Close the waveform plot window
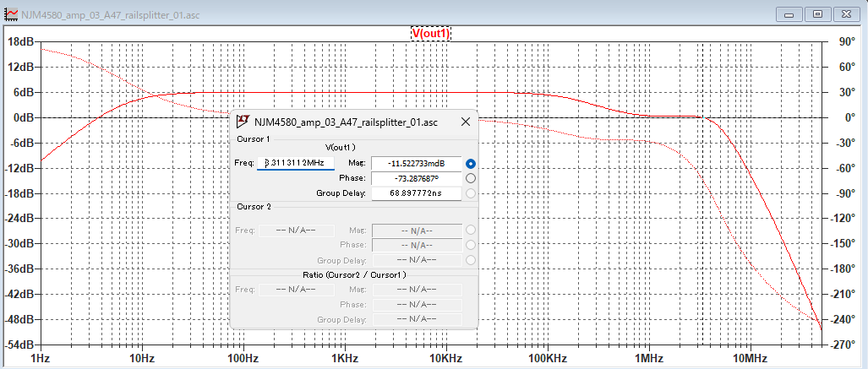The image size is (868, 369). coord(846,14)
